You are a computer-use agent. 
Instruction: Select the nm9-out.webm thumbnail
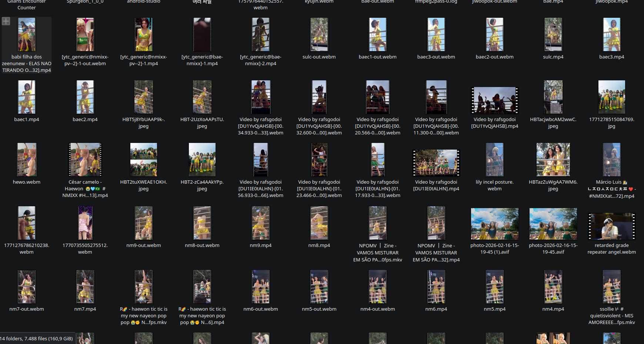(x=144, y=223)
